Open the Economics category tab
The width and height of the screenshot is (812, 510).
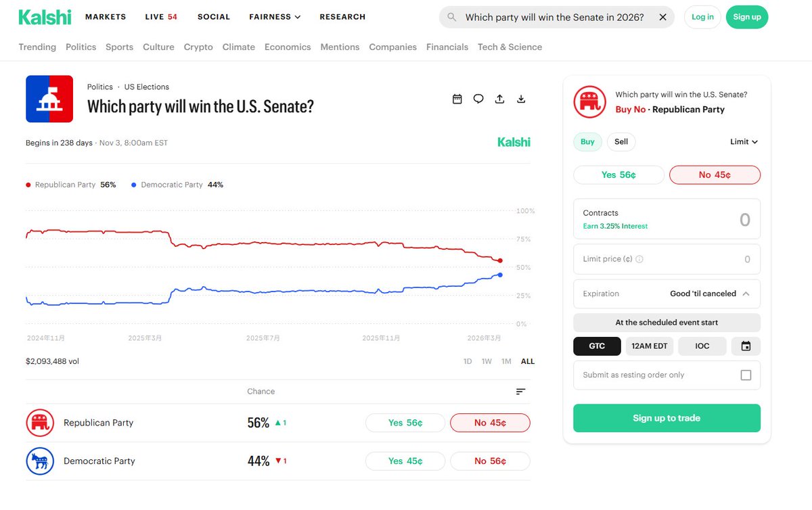click(x=288, y=47)
